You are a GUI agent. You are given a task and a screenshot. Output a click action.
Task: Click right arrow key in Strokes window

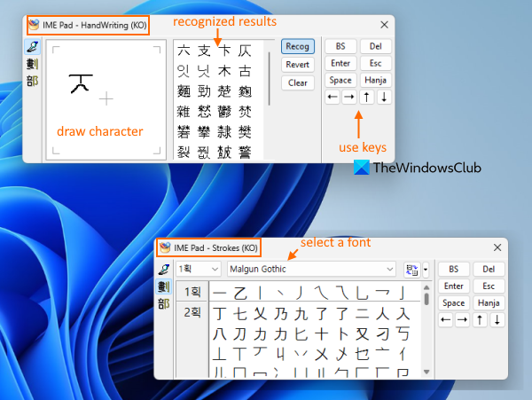463,320
